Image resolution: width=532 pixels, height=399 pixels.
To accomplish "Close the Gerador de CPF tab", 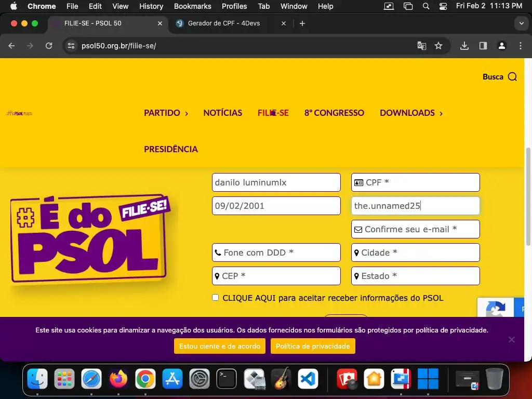I will (x=284, y=23).
